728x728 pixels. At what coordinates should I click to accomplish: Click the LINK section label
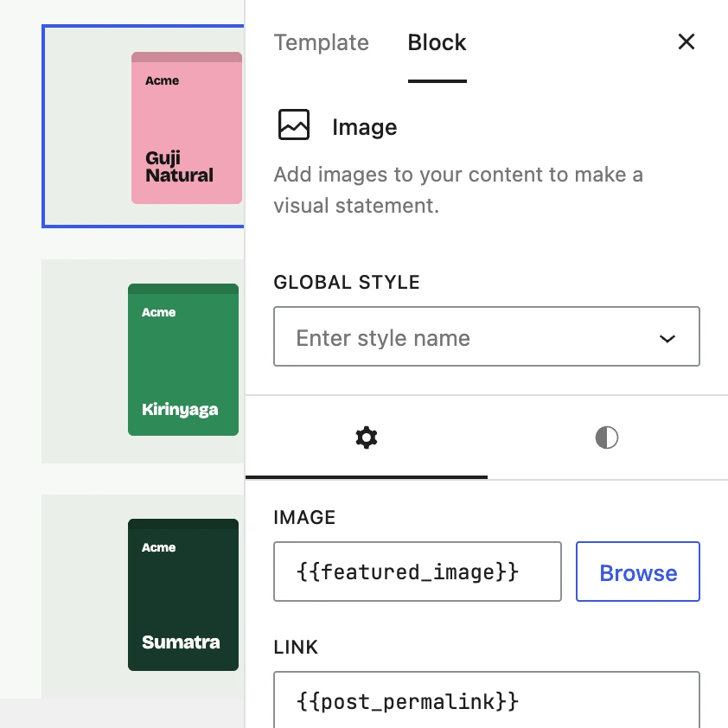click(x=296, y=647)
